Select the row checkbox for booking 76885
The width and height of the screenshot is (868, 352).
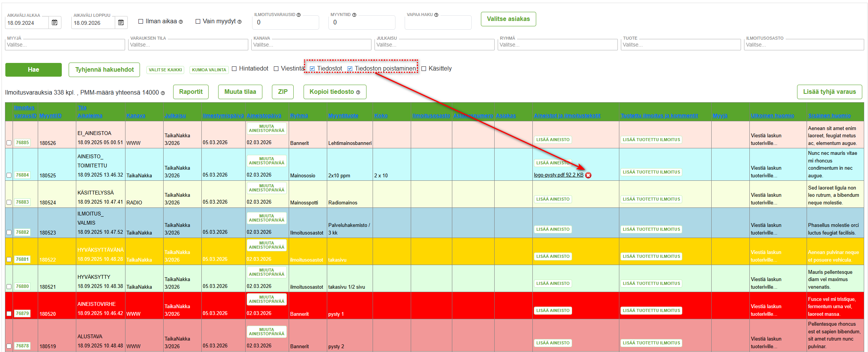coord(9,143)
